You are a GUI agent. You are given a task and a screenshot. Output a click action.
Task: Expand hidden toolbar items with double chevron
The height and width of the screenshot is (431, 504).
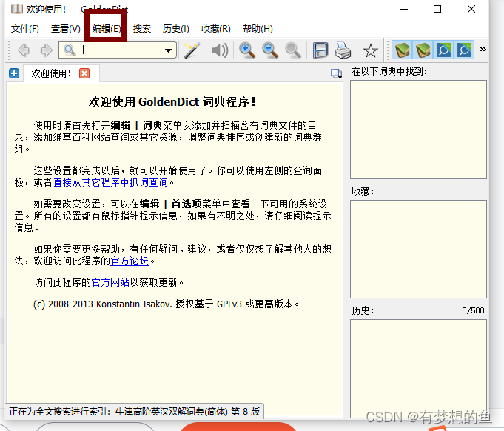click(x=483, y=49)
